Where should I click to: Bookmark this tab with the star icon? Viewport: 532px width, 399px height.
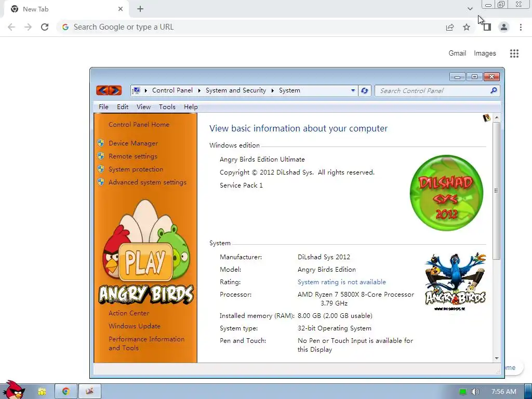[x=467, y=27]
